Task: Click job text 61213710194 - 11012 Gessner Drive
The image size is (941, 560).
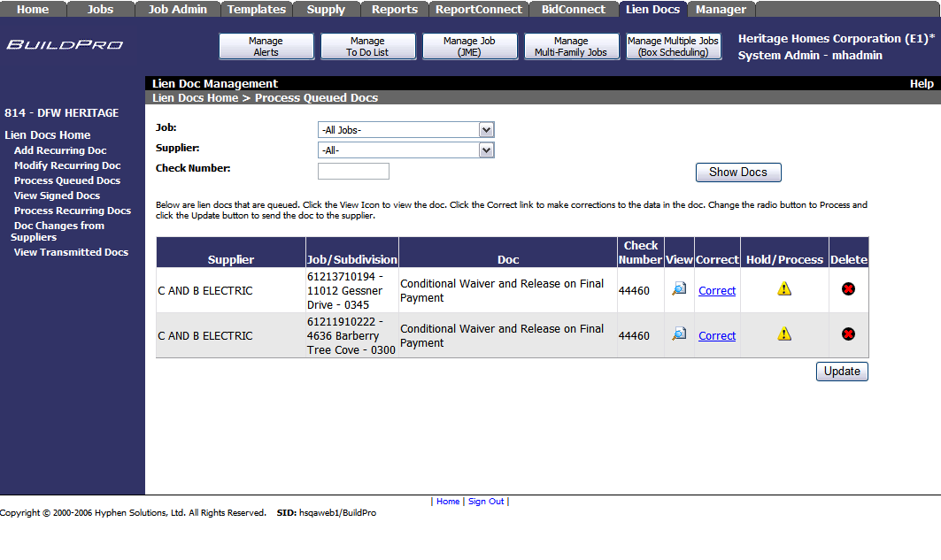Action: [345, 291]
